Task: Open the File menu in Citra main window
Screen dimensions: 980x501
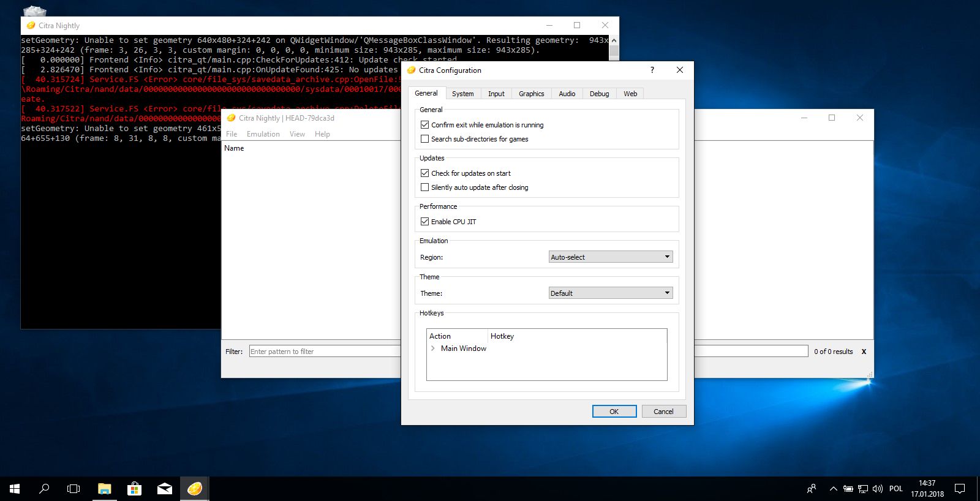Action: tap(232, 134)
